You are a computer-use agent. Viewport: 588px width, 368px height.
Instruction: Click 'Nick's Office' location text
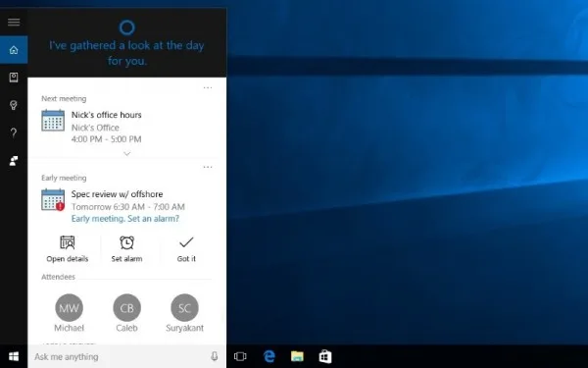click(95, 128)
